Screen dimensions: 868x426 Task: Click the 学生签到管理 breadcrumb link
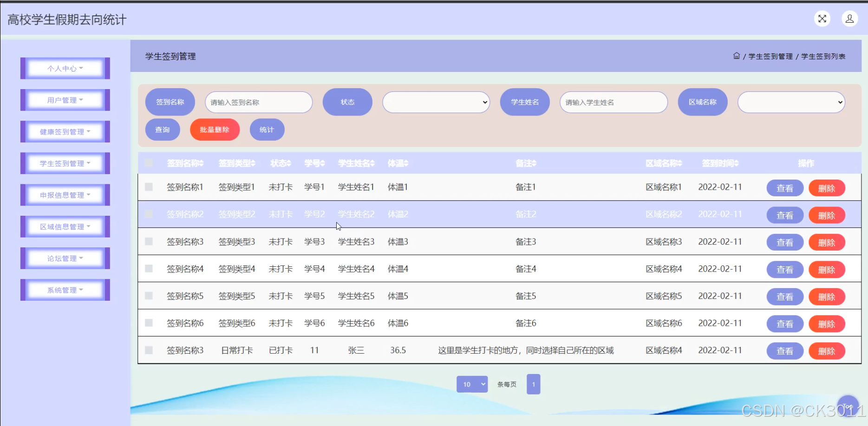[x=770, y=56]
